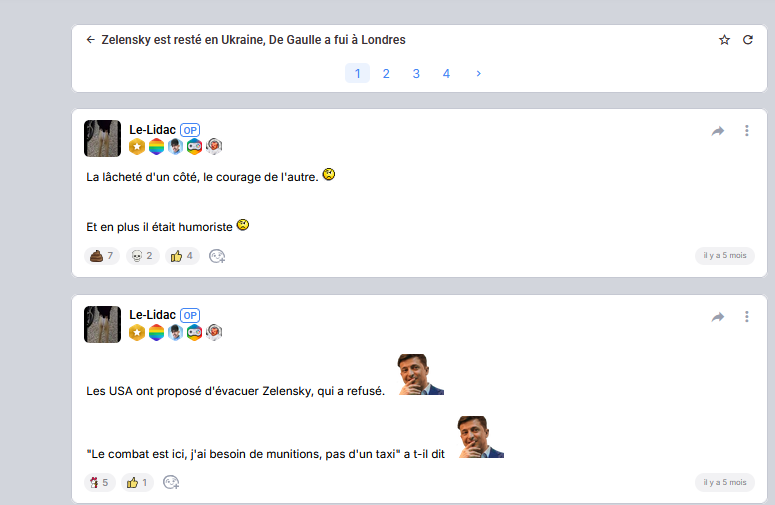Open the three-dot menu on the second post
The width and height of the screenshot is (775, 505).
tap(747, 316)
